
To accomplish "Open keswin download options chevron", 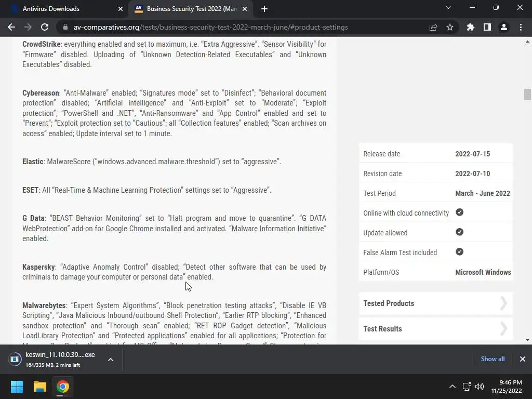I will (x=111, y=360).
